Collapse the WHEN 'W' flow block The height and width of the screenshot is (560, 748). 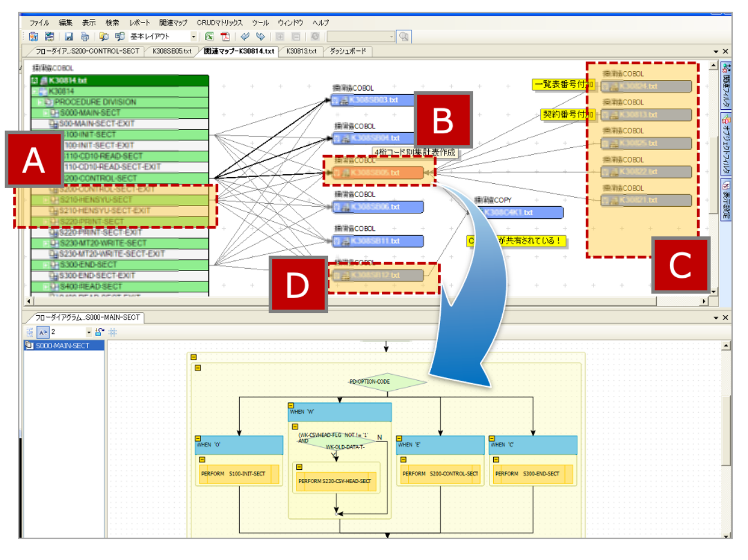point(291,405)
